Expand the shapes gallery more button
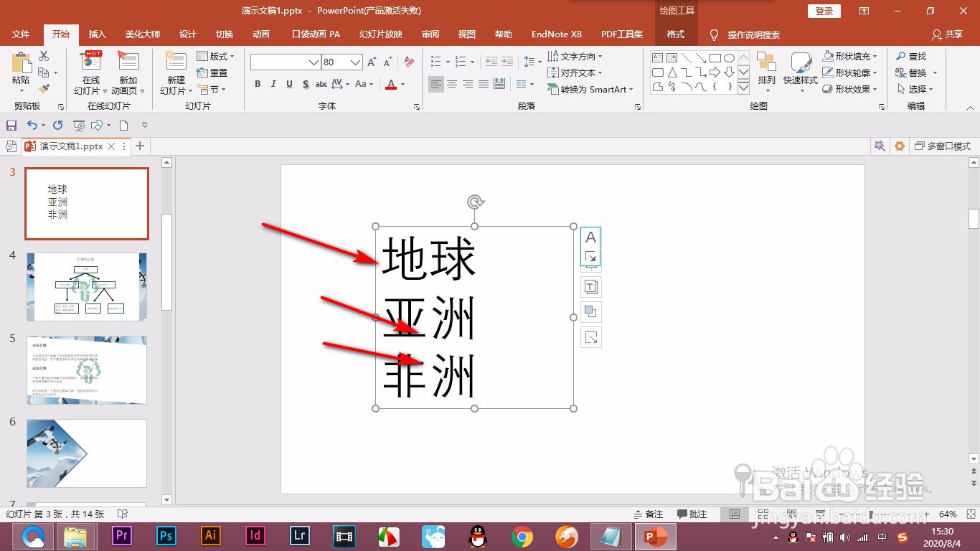980x551 pixels. click(x=743, y=88)
